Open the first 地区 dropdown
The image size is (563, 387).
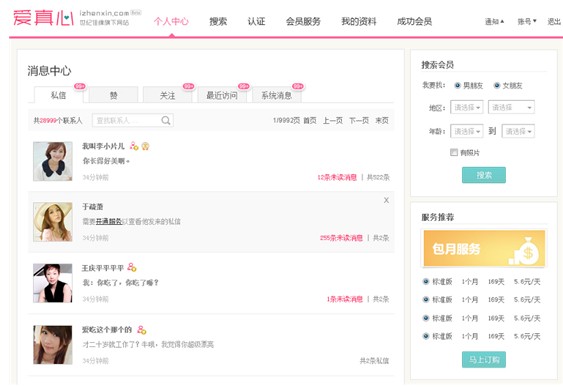(467, 107)
